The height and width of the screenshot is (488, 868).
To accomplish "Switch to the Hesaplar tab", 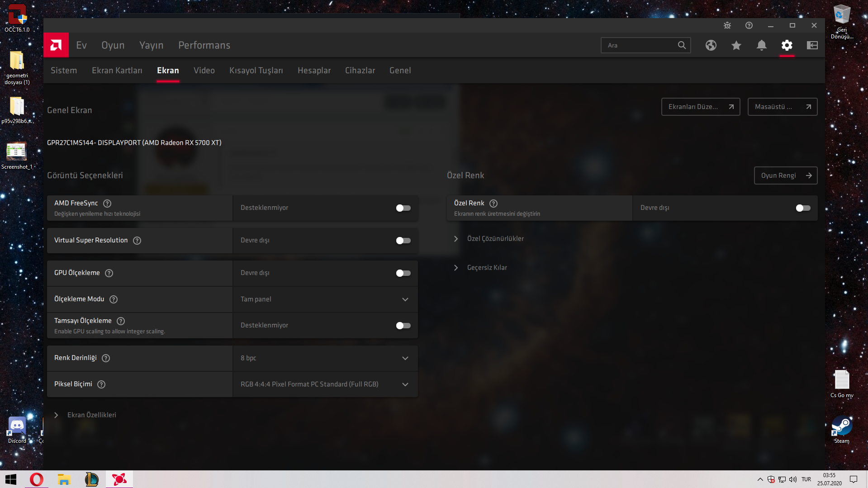I will (314, 71).
